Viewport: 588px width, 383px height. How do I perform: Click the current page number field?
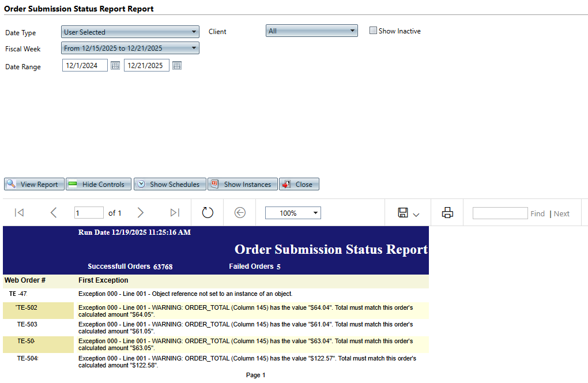[x=89, y=213]
